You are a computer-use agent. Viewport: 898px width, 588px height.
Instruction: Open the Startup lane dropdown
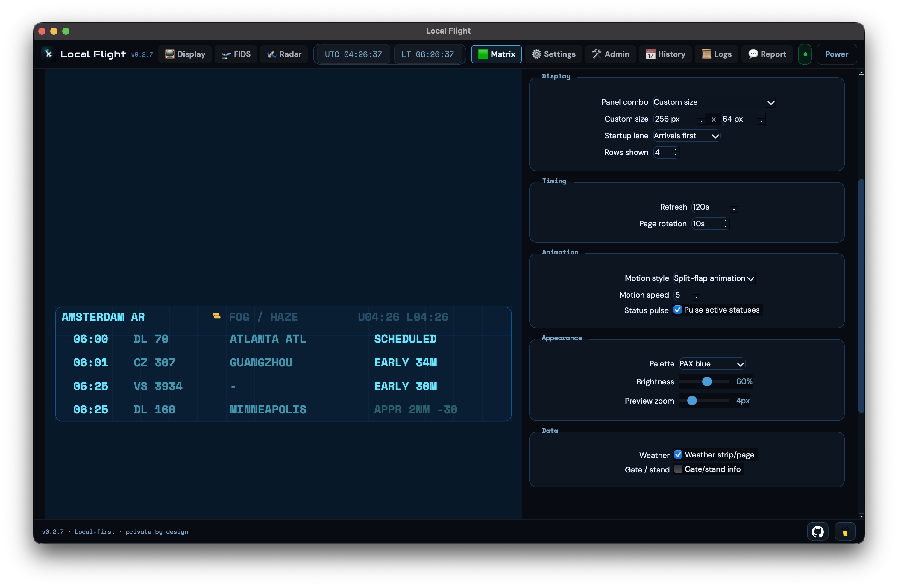tap(686, 136)
